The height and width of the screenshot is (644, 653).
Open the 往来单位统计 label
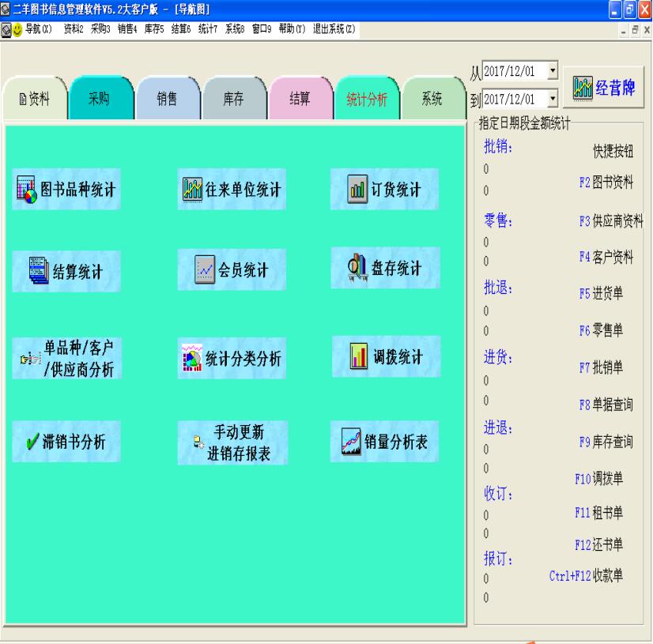pyautogui.click(x=243, y=190)
